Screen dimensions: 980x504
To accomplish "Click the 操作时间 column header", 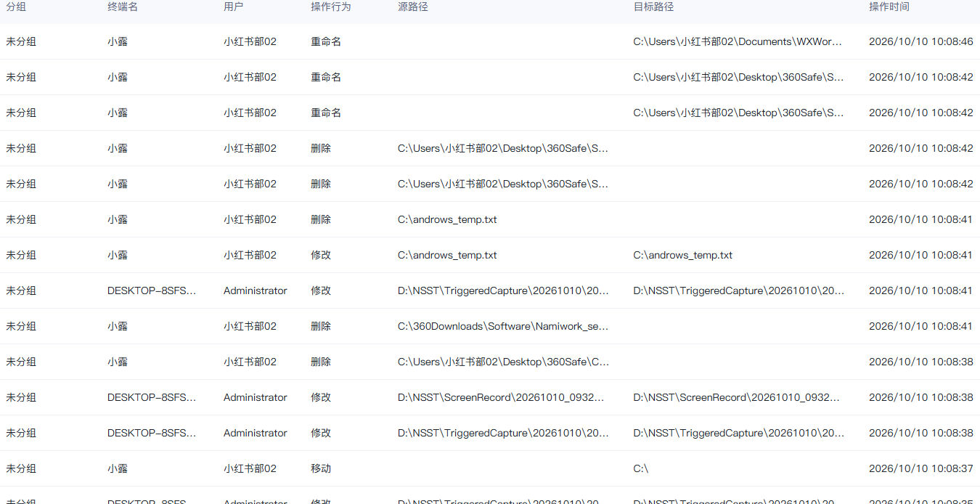I will click(x=889, y=7).
